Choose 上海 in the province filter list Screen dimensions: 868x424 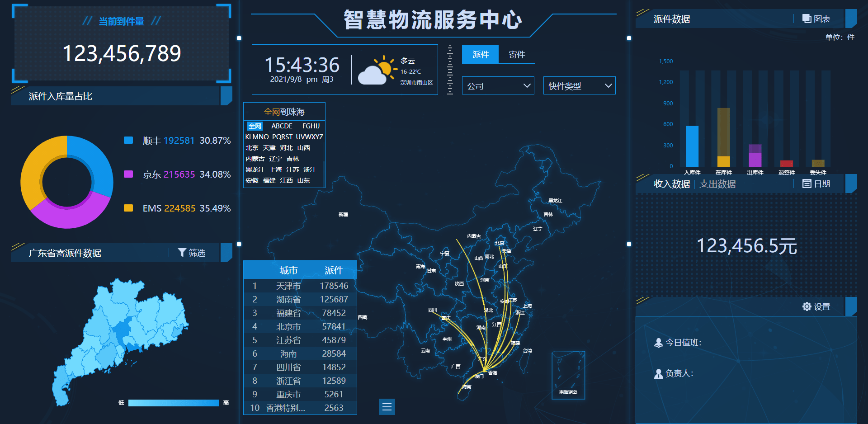point(276,170)
